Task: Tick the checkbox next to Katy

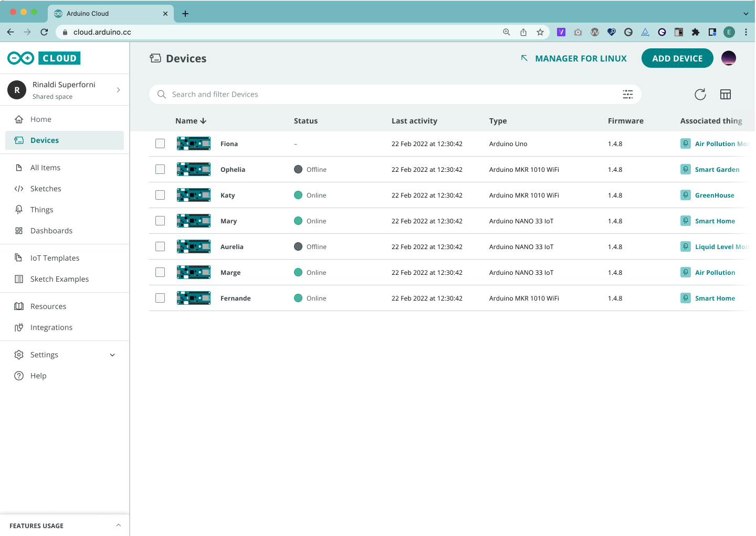Action: (160, 195)
